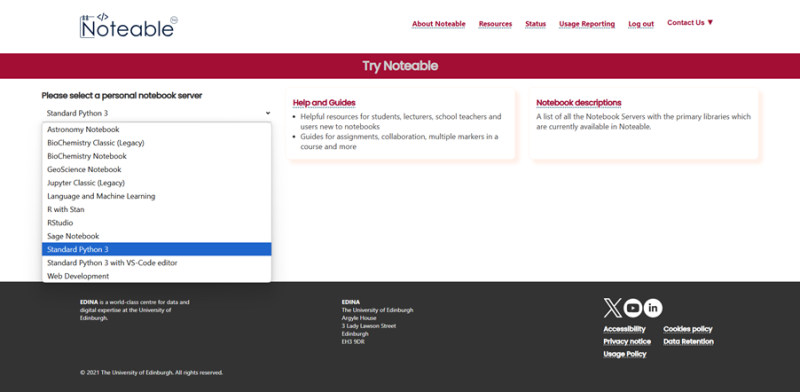This screenshot has width=800, height=392.
Task: Click the Log out link
Action: [x=641, y=24]
